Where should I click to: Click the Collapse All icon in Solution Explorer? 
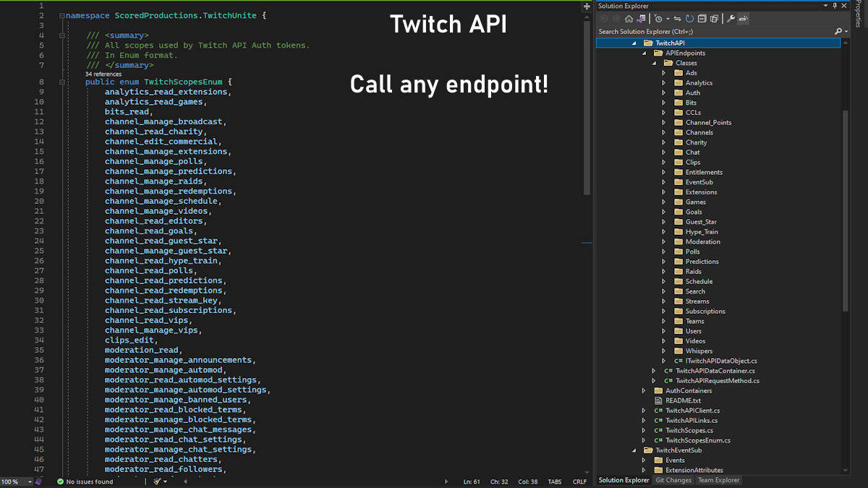702,19
